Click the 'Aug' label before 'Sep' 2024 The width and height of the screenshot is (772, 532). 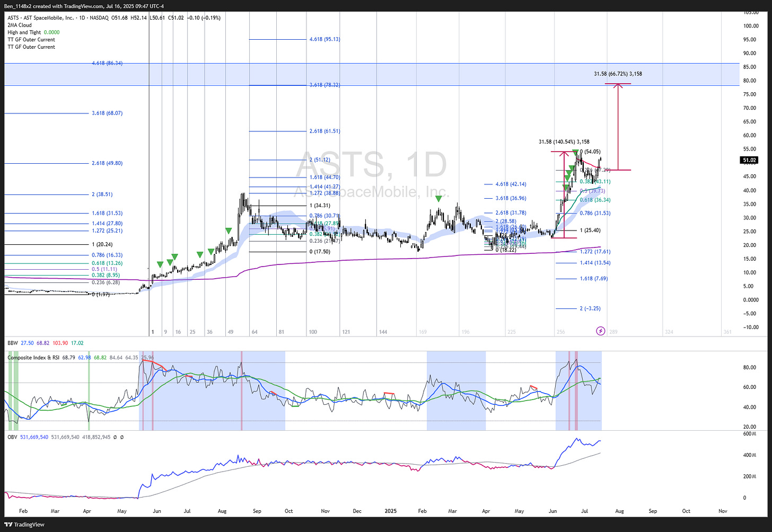click(x=222, y=511)
